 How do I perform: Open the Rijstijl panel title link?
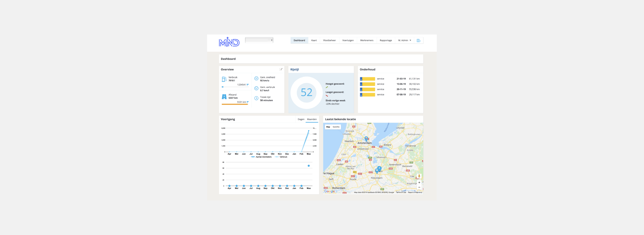[x=294, y=69]
